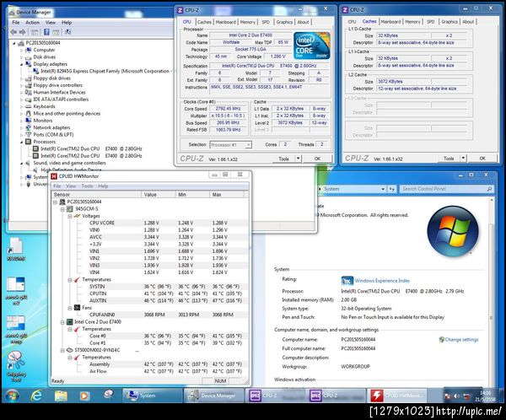The width and height of the screenshot is (506, 420).
Task: Open Graphics tab in CPU-Z Caches window
Action: [x=449, y=22]
